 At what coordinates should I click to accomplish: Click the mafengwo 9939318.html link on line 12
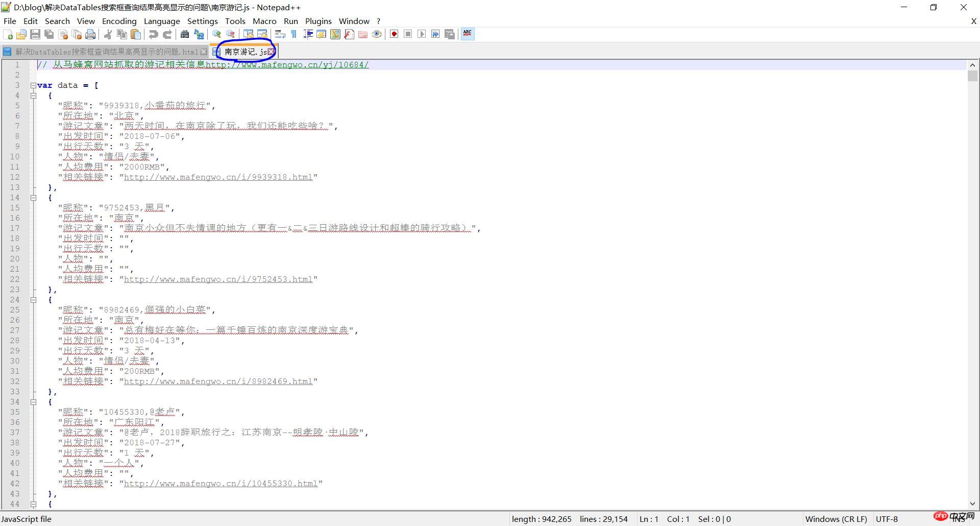pos(218,177)
